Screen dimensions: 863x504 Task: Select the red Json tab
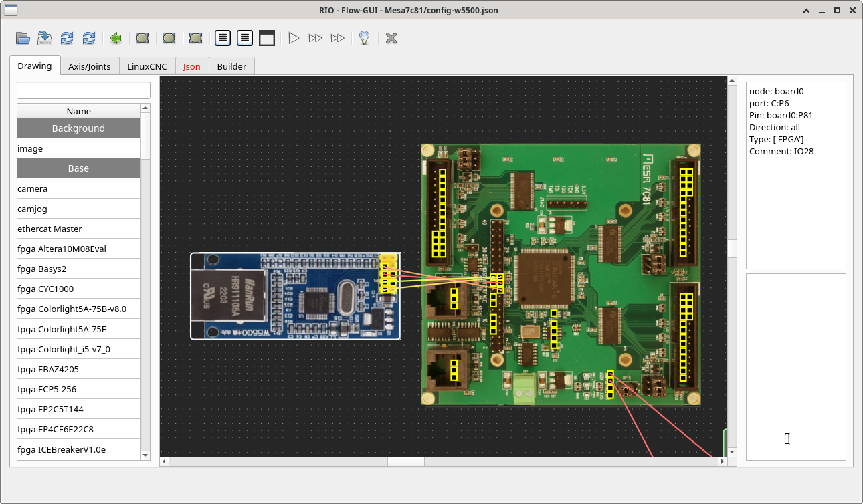point(192,66)
